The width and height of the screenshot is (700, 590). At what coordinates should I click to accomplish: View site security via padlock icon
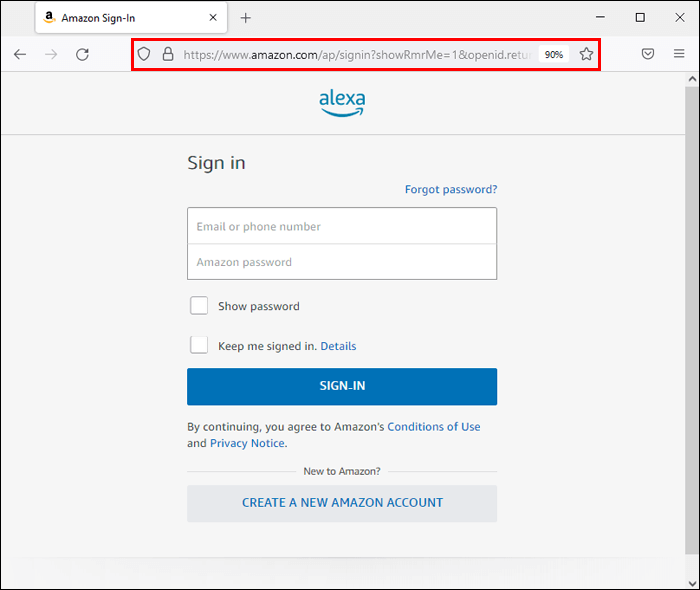tap(168, 54)
